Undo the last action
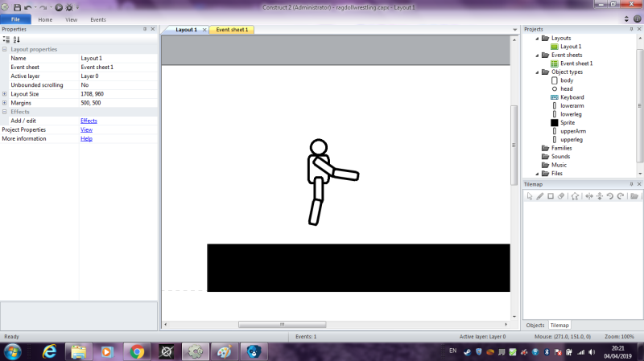The height and width of the screenshot is (361, 644). (27, 7)
